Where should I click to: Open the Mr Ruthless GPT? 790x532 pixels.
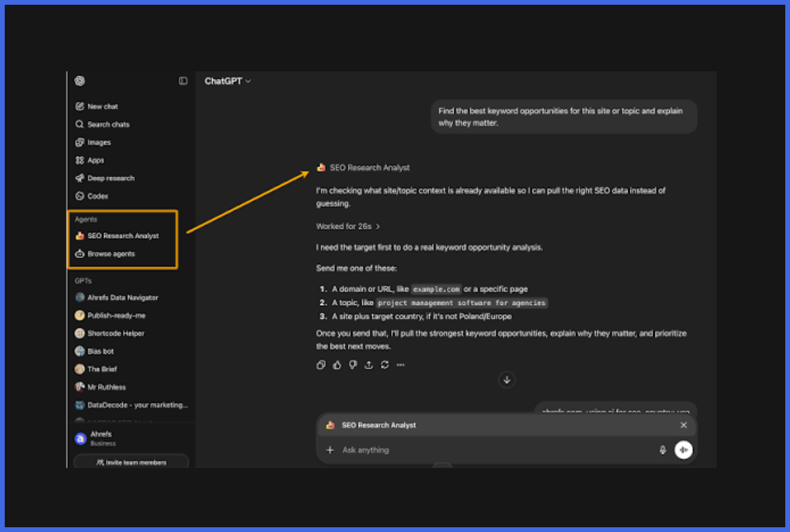[x=101, y=387]
